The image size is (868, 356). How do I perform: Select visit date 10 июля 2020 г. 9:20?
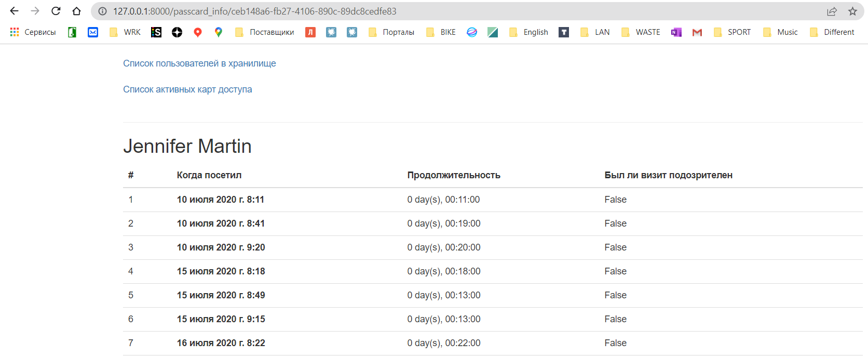click(x=221, y=247)
